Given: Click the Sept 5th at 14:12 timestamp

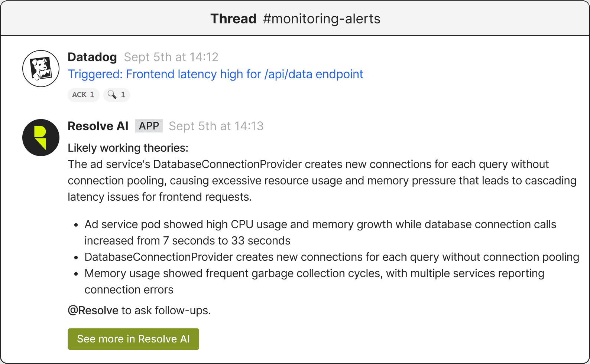Looking at the screenshot, I should [x=171, y=57].
